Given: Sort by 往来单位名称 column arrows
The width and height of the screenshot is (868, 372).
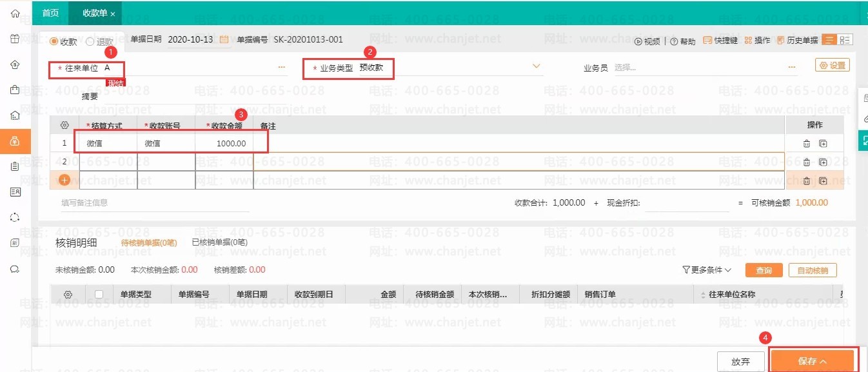Looking at the screenshot, I should coord(702,295).
